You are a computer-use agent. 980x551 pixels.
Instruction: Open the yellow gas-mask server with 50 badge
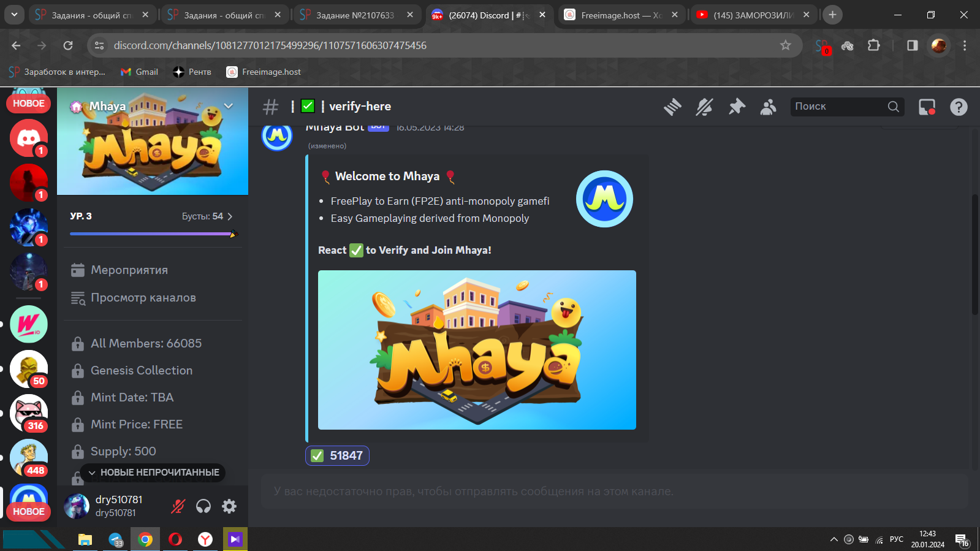(x=28, y=369)
